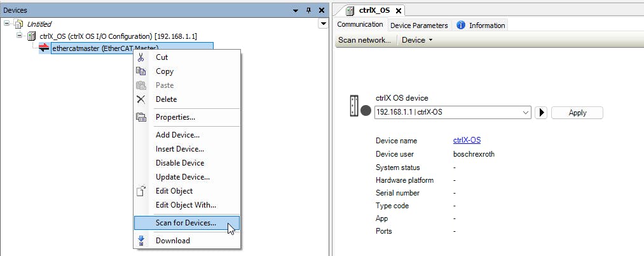Collapse the ctrlX_OS tree node
Screen dimensions: 644x256
click(19, 36)
